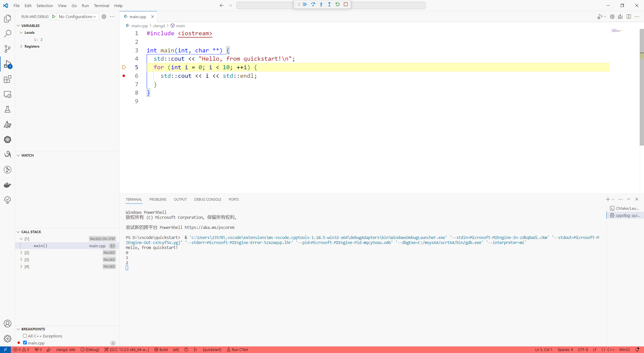644x353 pixels.
Task: Open the debug configuration dropdown
Action: pos(77,17)
